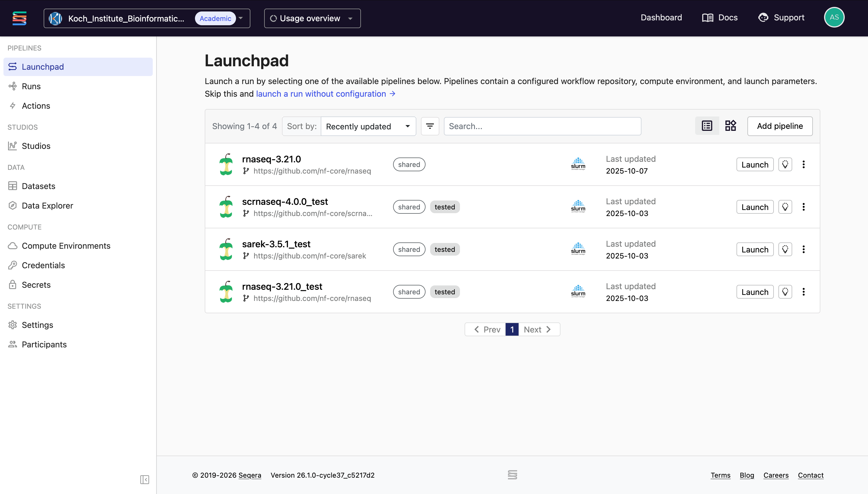
Task: Open Data Explorer in sidebar
Action: [x=47, y=206]
